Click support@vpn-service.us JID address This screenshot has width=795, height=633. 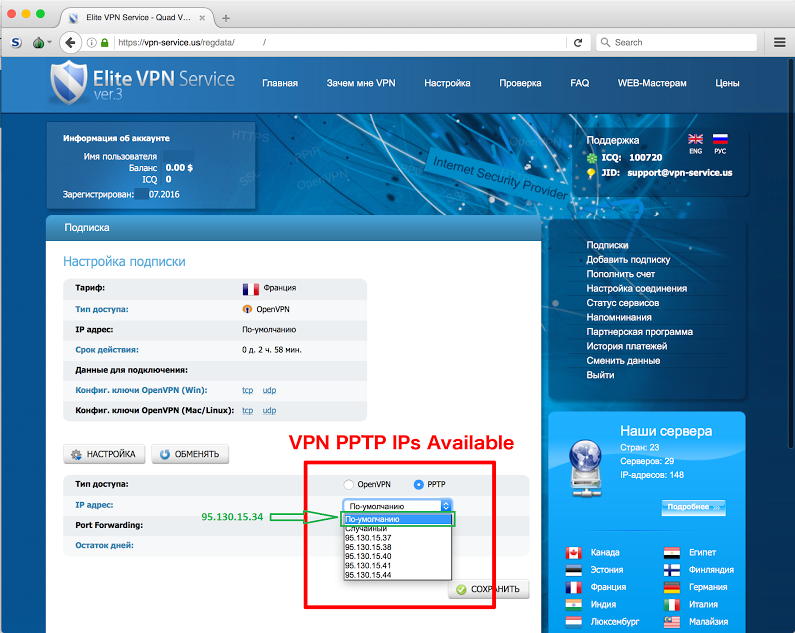tap(679, 173)
